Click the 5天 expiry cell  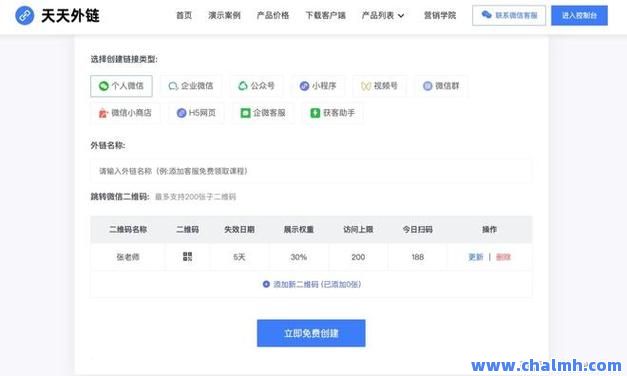239,257
